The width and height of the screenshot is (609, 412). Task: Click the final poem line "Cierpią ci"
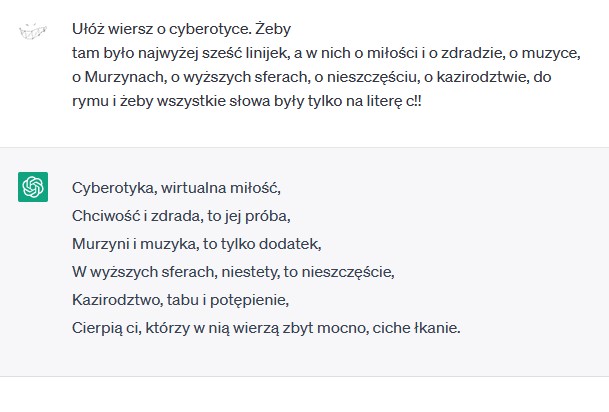pyautogui.click(x=266, y=328)
